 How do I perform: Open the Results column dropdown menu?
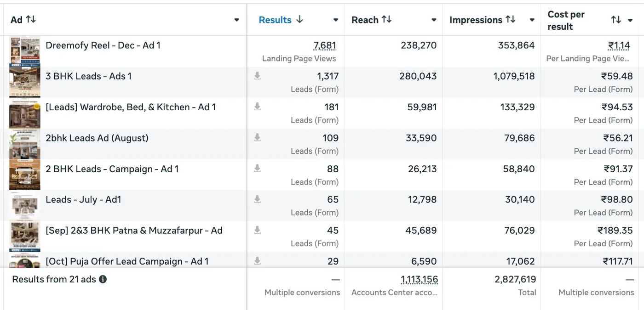click(x=336, y=20)
